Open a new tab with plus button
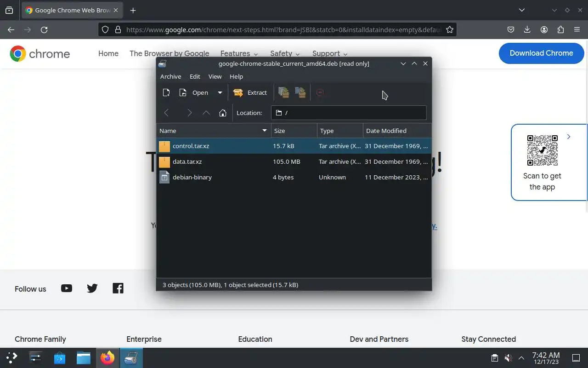 [x=133, y=10]
